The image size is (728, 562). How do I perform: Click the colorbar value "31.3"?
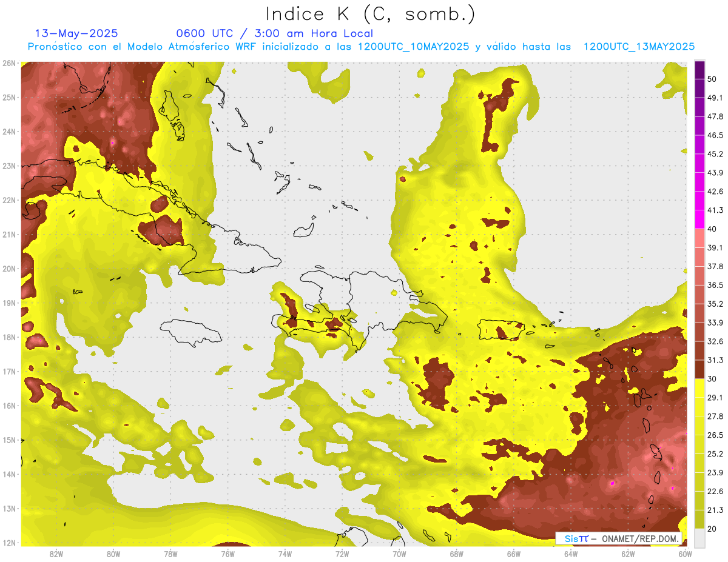[x=716, y=360]
